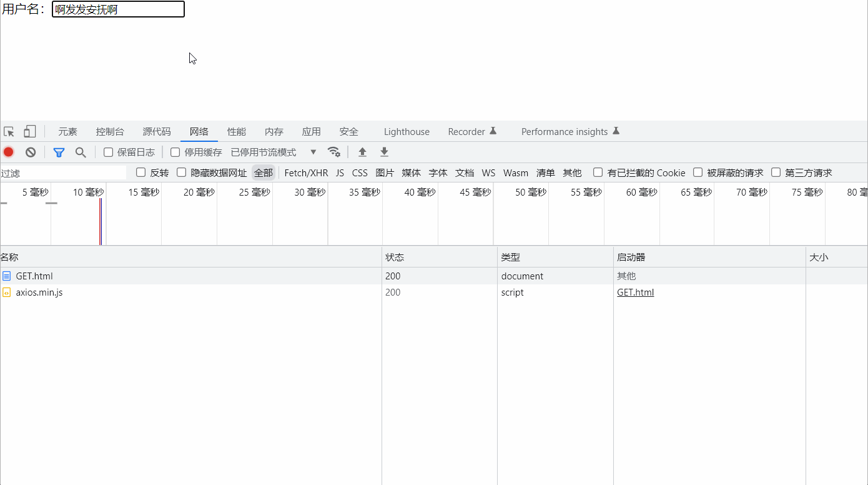Check the 第三方请求 checkbox

point(776,172)
